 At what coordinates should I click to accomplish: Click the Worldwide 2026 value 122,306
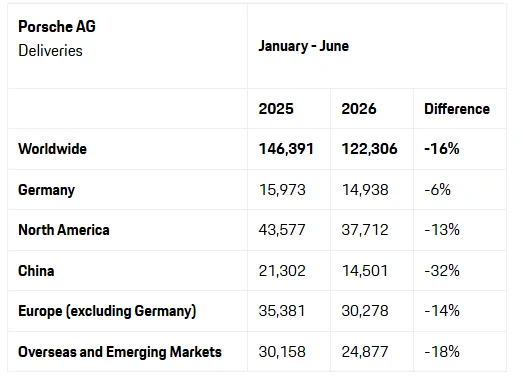click(x=369, y=149)
